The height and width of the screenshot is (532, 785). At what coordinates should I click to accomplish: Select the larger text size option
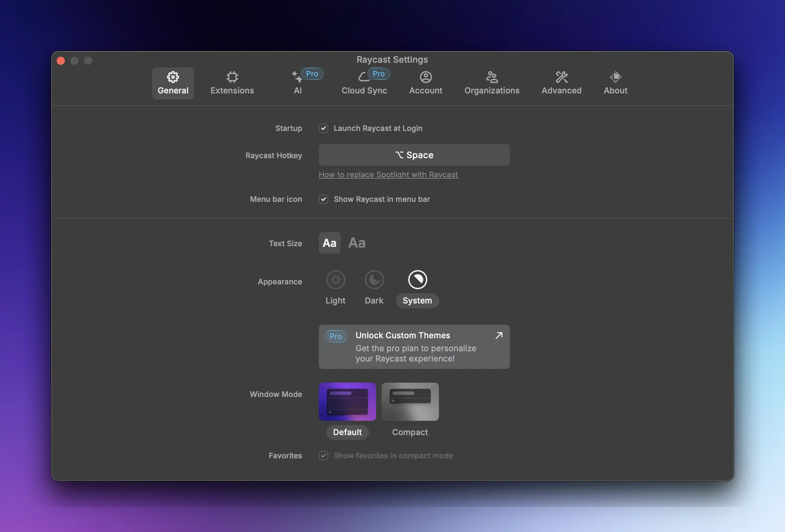(356, 242)
